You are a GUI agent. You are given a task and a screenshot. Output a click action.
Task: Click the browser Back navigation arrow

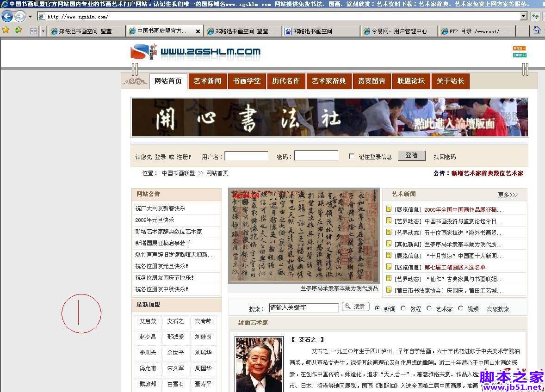(7, 16)
